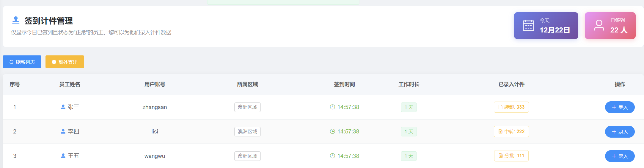
Task: Click the user icon next to 张三
Action: 63,107
